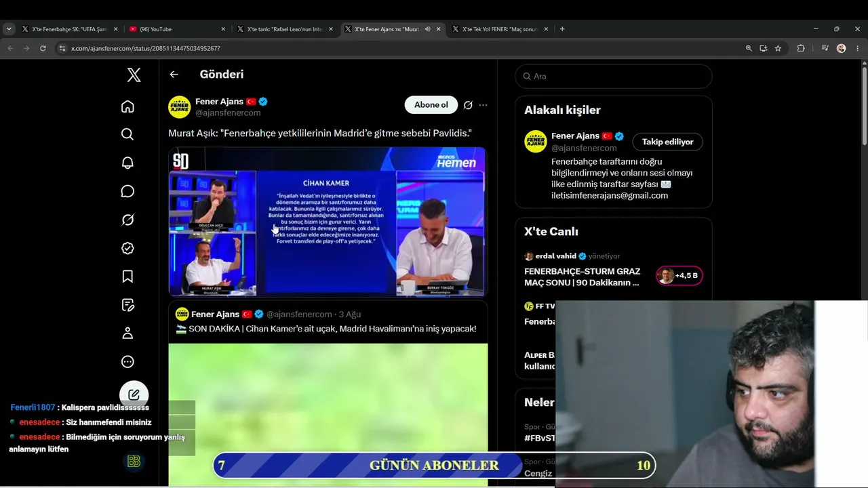Close the (96) YouTube tab
This screenshot has height=488, width=868.
pyautogui.click(x=223, y=29)
